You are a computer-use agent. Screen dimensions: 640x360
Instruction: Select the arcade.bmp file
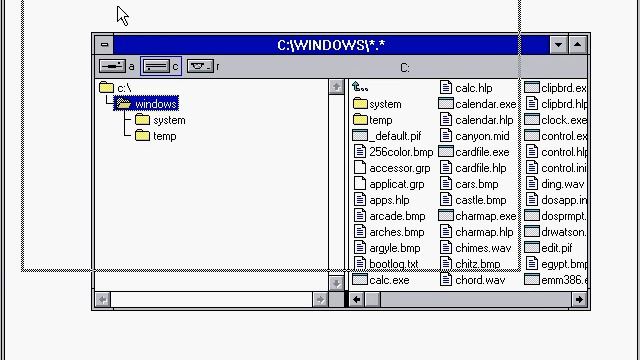(389, 216)
